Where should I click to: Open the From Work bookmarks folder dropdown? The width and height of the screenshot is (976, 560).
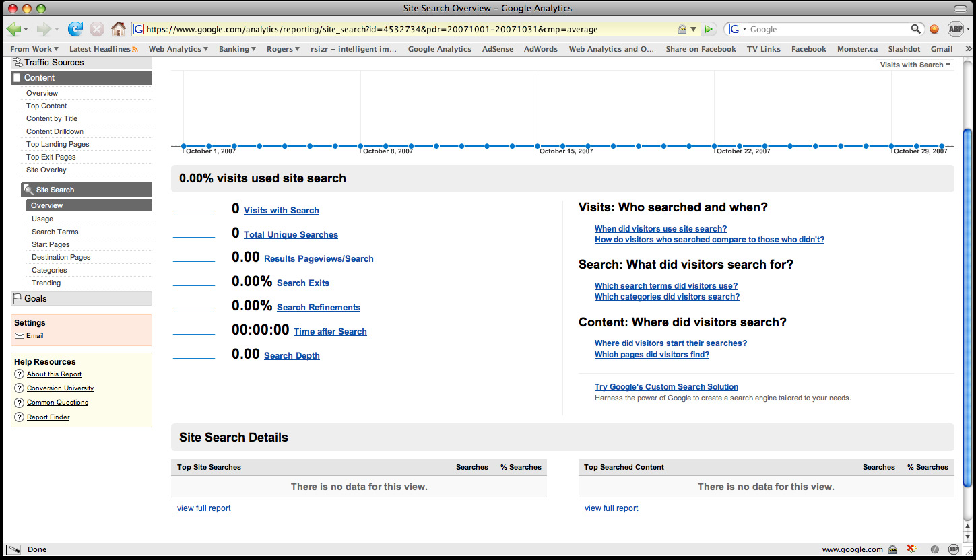(x=34, y=49)
